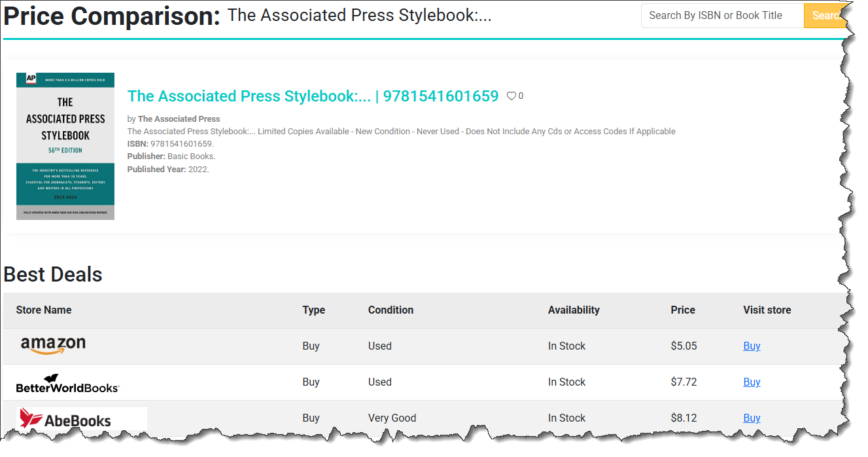
Task: Click the Publisher Basic Books line
Action: click(171, 156)
